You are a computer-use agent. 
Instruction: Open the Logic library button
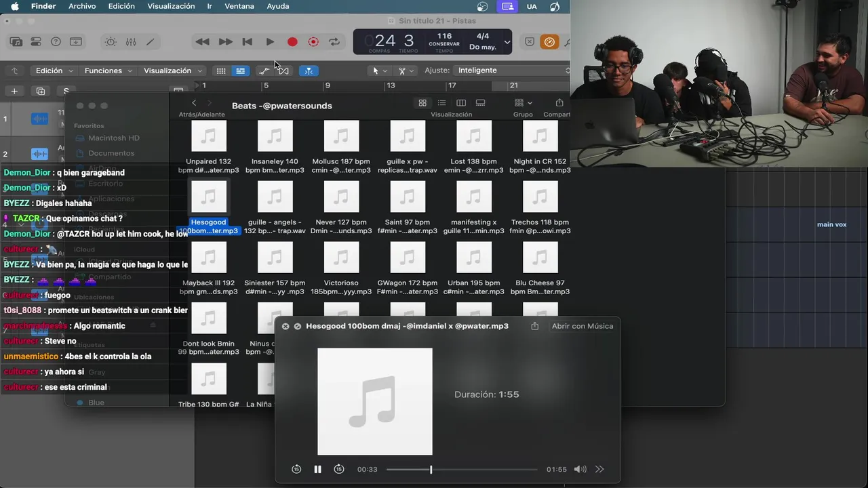(16, 42)
